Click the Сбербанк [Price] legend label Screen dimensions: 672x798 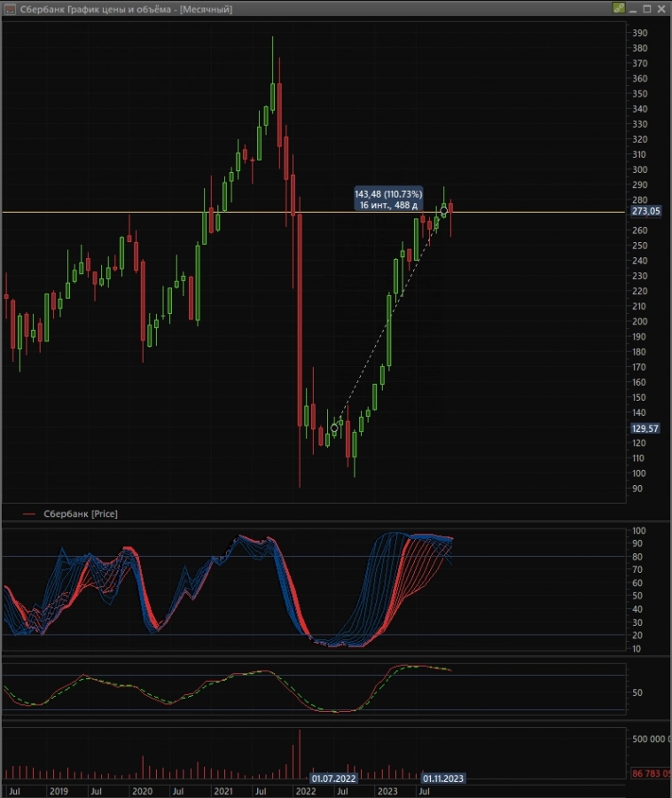click(81, 514)
